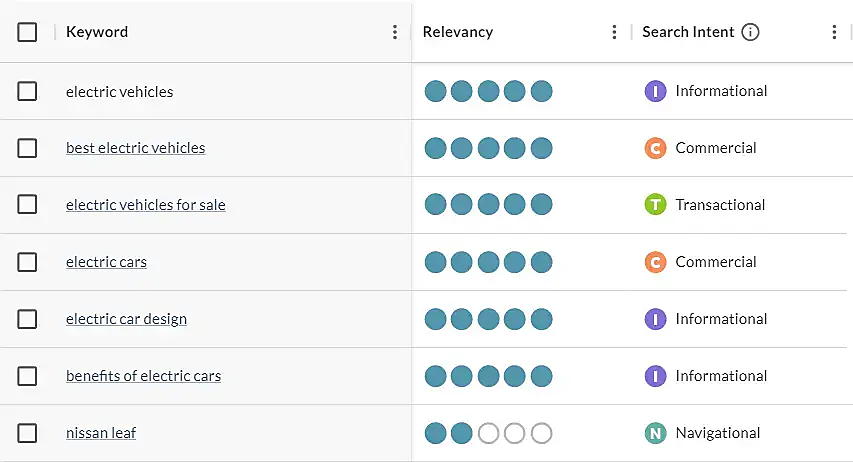The image size is (853, 462).
Task: Open the Relevancy column options menu
Action: coord(614,32)
